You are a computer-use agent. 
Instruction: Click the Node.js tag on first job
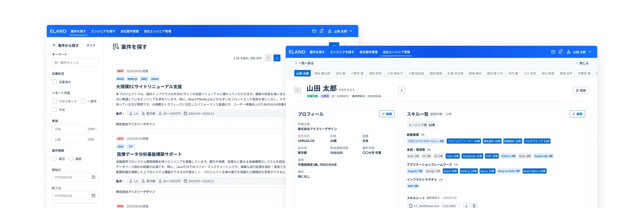pyautogui.click(x=132, y=79)
